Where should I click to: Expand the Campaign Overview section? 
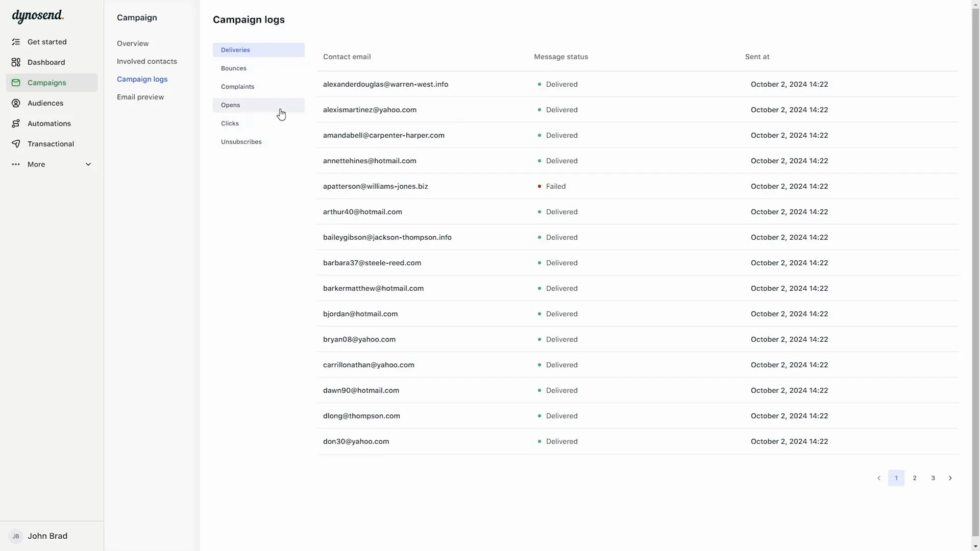(x=133, y=43)
